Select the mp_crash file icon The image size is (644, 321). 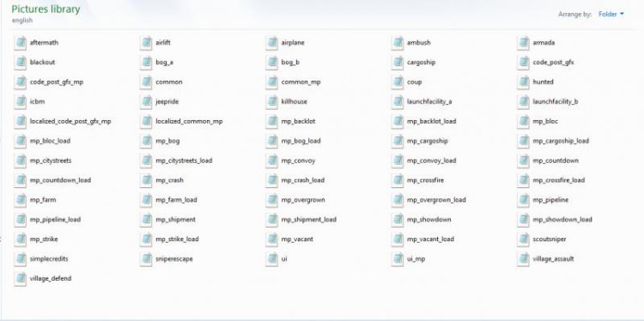click(x=146, y=180)
